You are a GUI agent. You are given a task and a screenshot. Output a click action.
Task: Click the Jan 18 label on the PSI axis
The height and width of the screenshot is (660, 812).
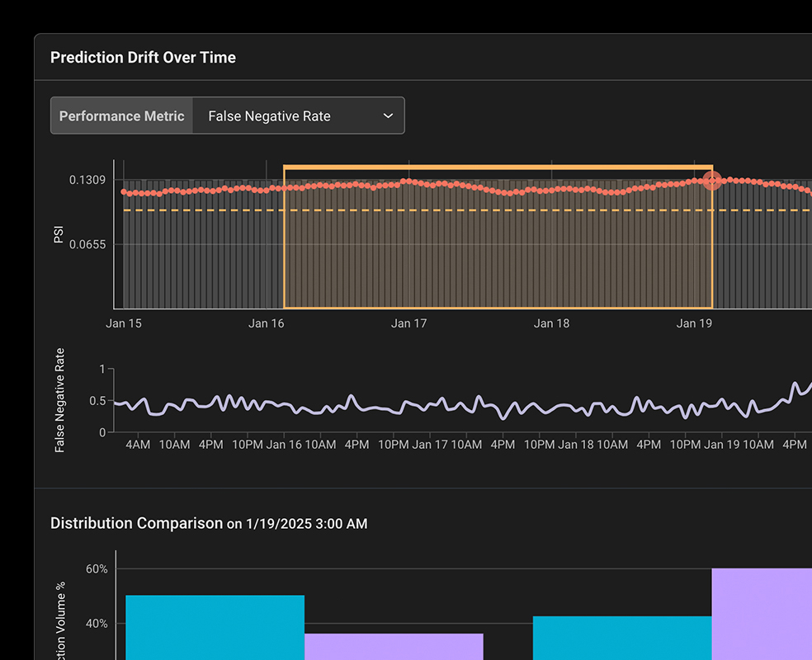pos(551,323)
